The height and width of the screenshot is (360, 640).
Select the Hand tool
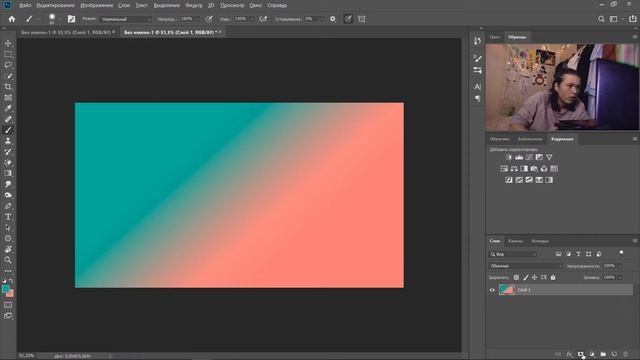[8, 249]
